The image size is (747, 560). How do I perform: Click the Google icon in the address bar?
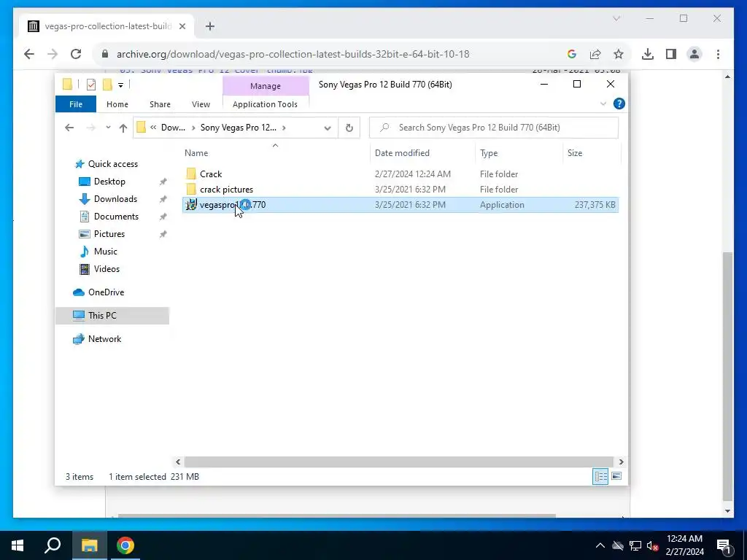click(x=572, y=54)
